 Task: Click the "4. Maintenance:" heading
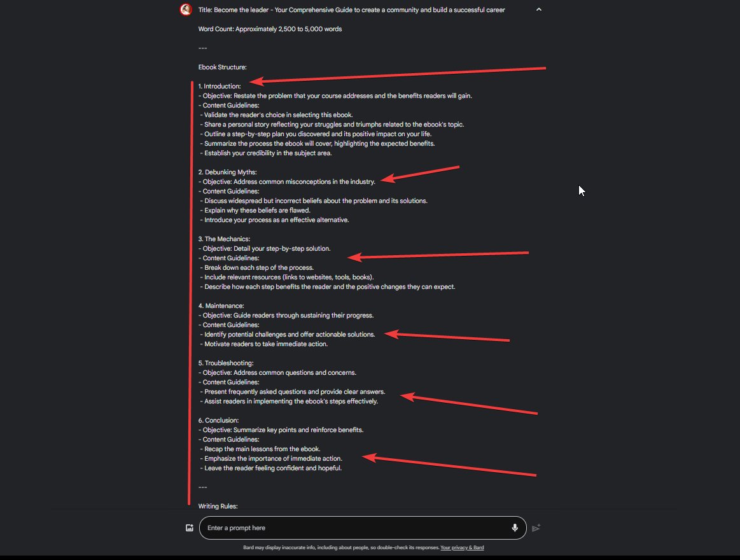click(221, 306)
